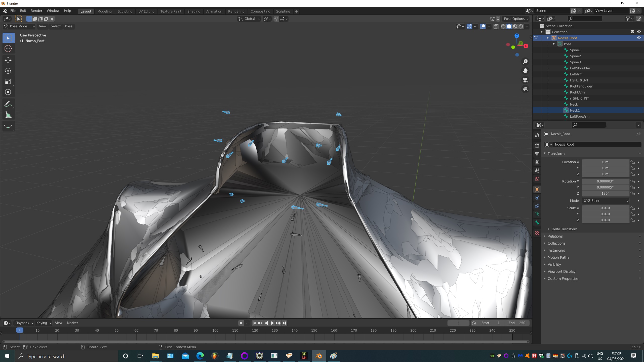
Task: Open the Texture properties tab
Action: 537,233
